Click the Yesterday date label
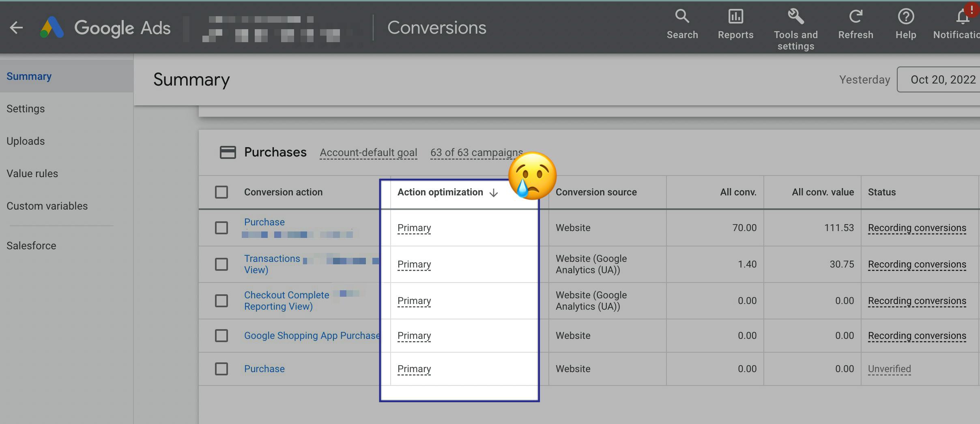Image resolution: width=980 pixels, height=424 pixels. click(865, 79)
